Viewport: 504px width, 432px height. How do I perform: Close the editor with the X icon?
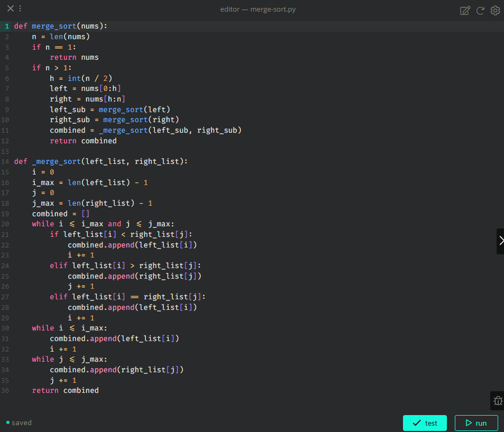[10, 8]
